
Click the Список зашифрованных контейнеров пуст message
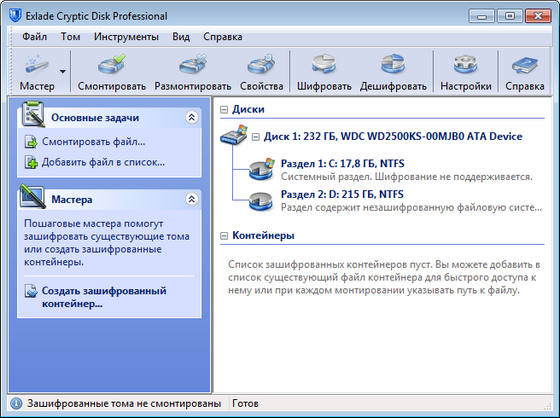(384, 278)
